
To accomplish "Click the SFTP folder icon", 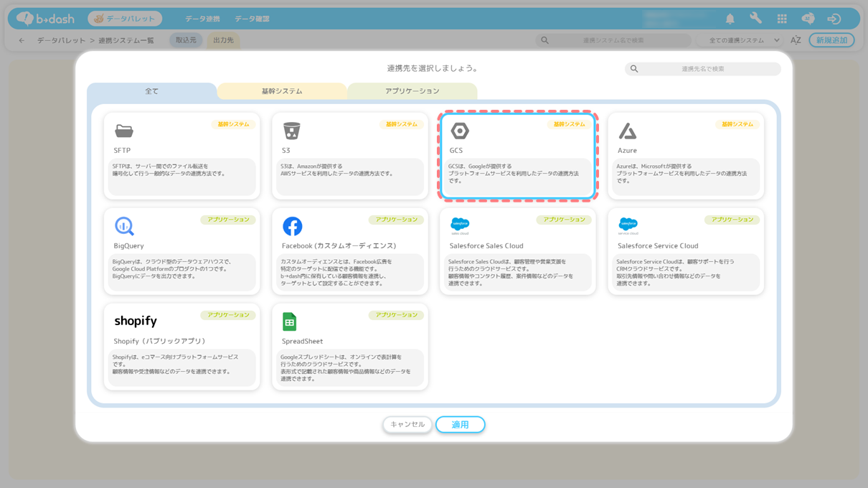I will (124, 131).
